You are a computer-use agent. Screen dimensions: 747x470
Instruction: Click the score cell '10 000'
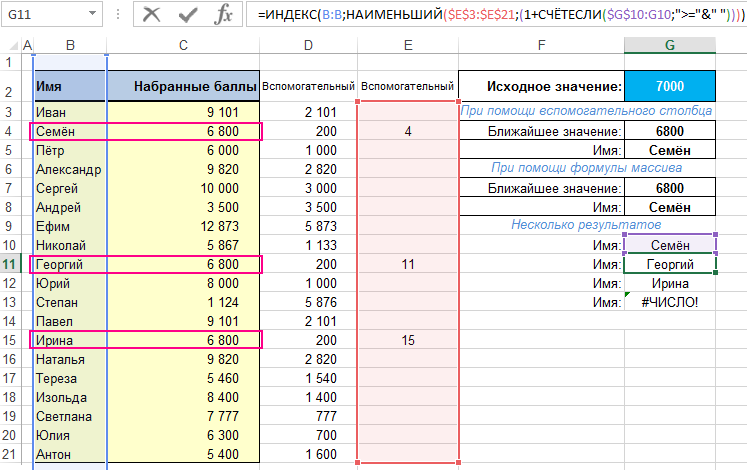183,189
